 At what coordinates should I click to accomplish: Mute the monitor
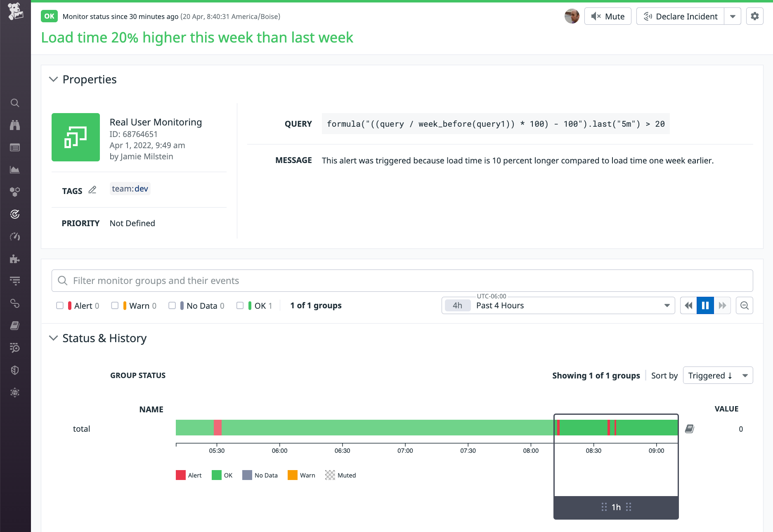click(608, 16)
